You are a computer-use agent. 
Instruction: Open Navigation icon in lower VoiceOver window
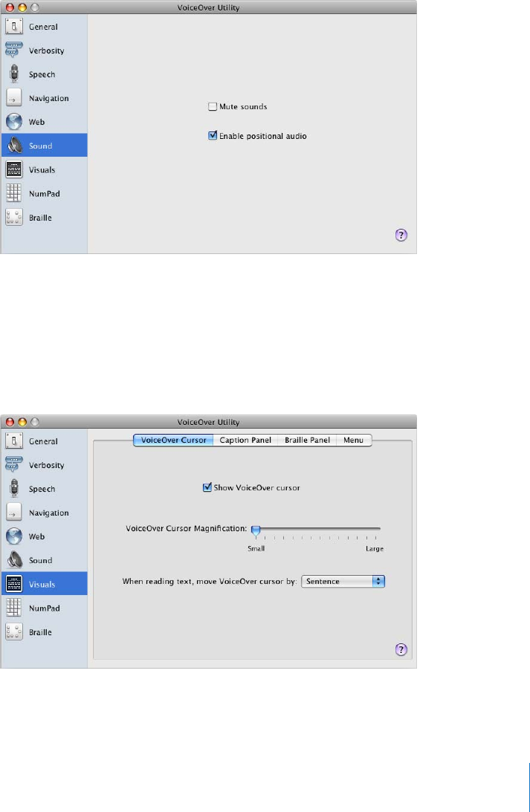coord(14,512)
